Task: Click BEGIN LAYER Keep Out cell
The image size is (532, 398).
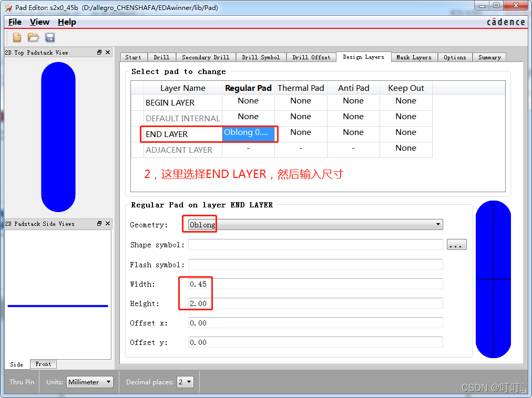Action: click(406, 102)
